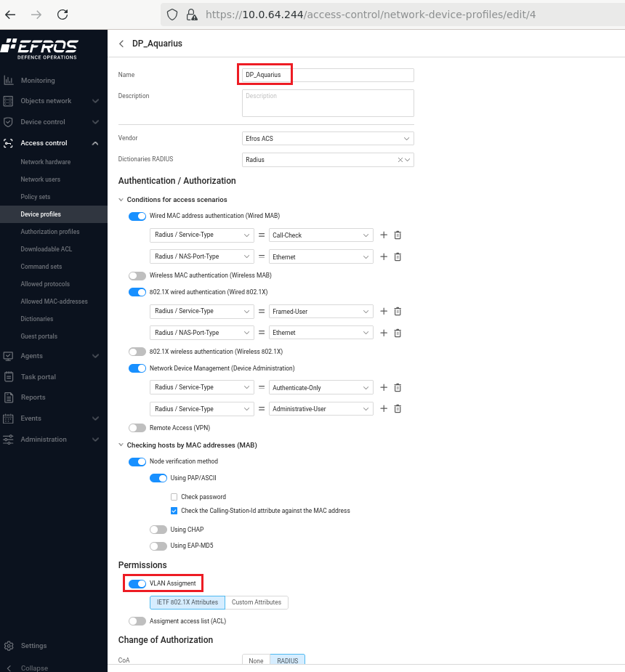This screenshot has width=625, height=672.
Task: Click the padlock security warning icon
Action: [x=192, y=15]
